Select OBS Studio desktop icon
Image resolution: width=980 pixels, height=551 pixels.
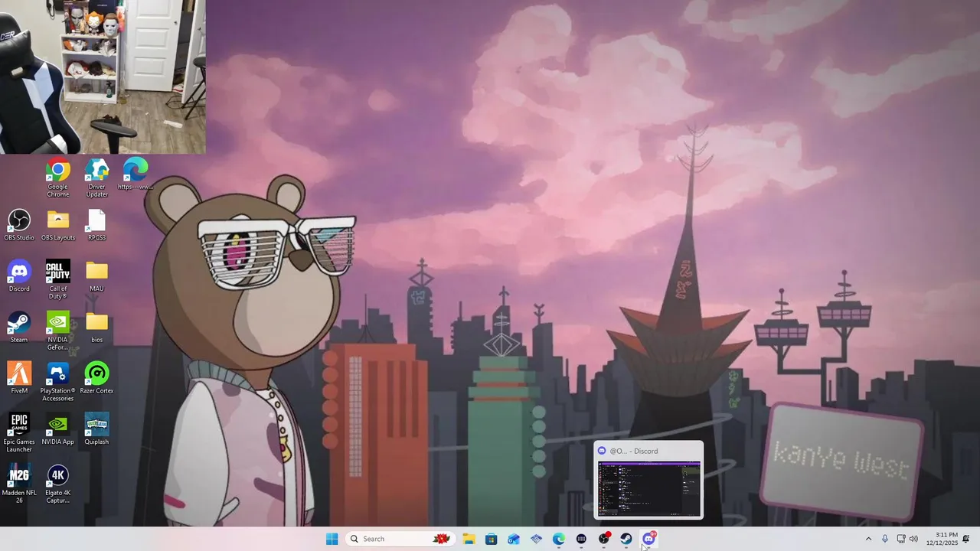[x=19, y=225]
